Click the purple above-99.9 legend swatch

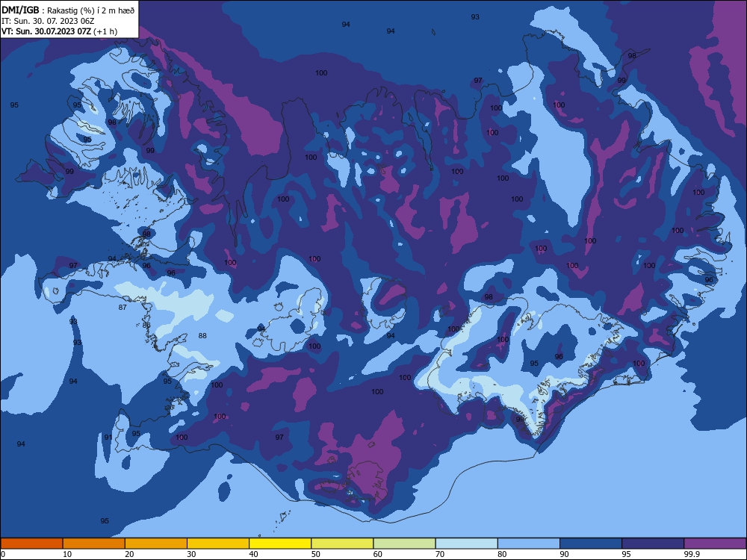coord(715,544)
